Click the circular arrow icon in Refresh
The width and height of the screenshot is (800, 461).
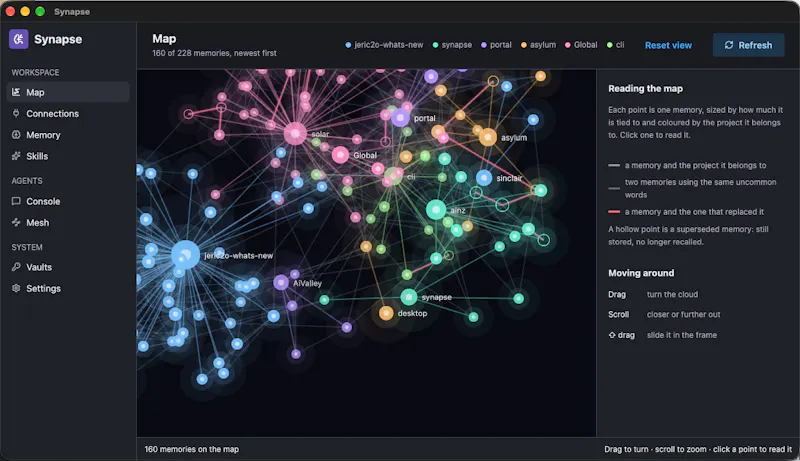pyautogui.click(x=729, y=45)
